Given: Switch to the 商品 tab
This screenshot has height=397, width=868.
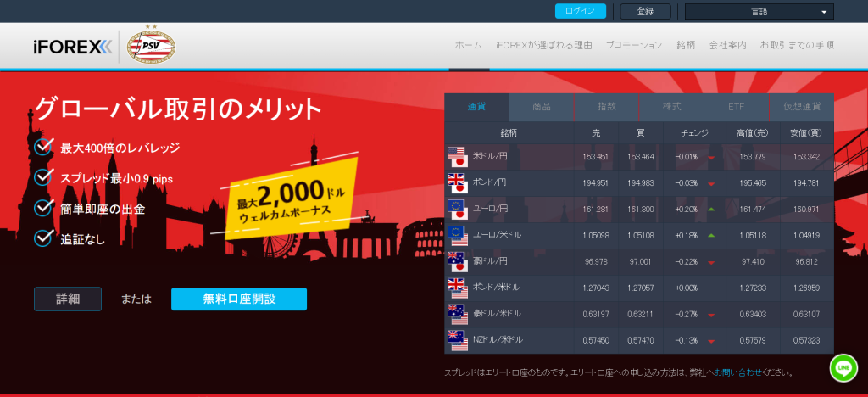Looking at the screenshot, I should click(542, 107).
